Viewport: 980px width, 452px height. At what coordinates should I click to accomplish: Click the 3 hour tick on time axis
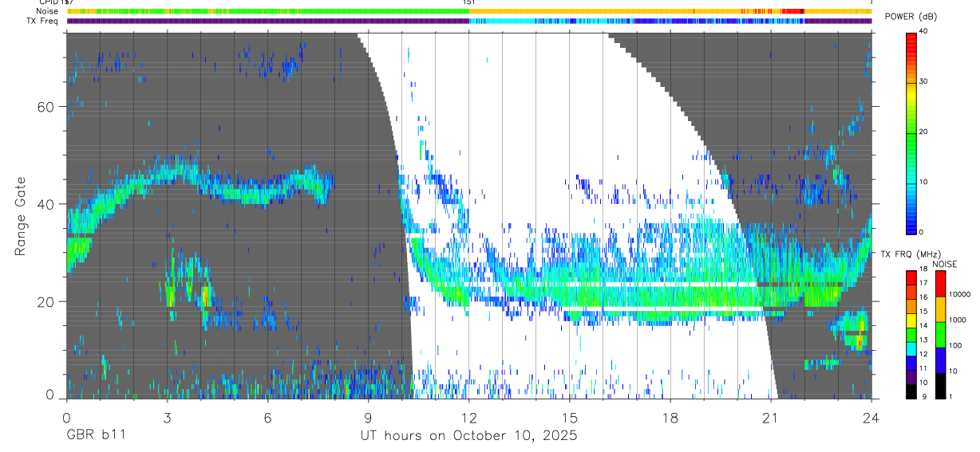pyautogui.click(x=167, y=416)
